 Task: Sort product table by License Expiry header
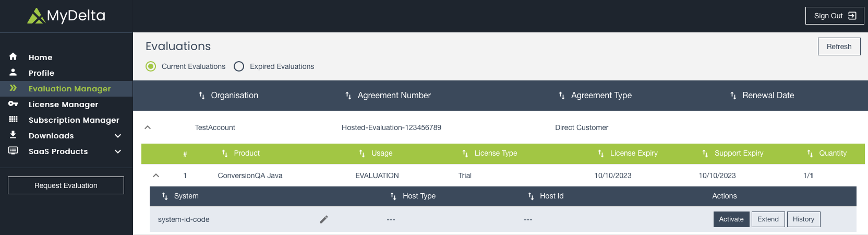pos(633,154)
